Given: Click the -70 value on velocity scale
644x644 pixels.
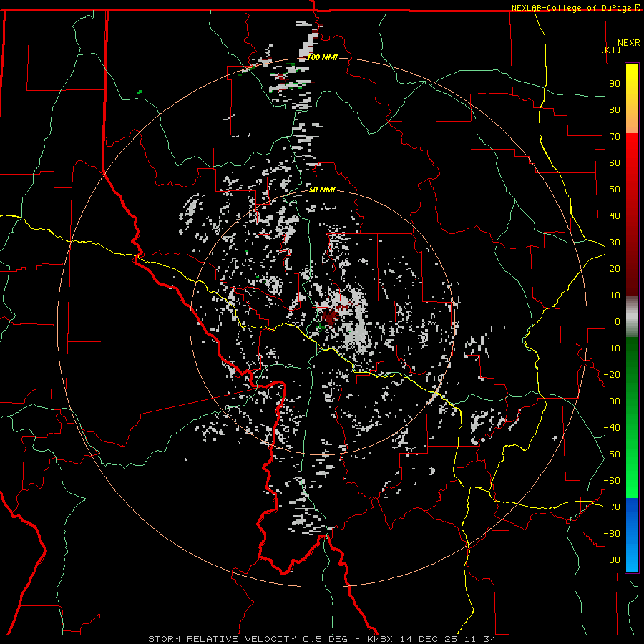Looking at the screenshot, I should (612, 507).
